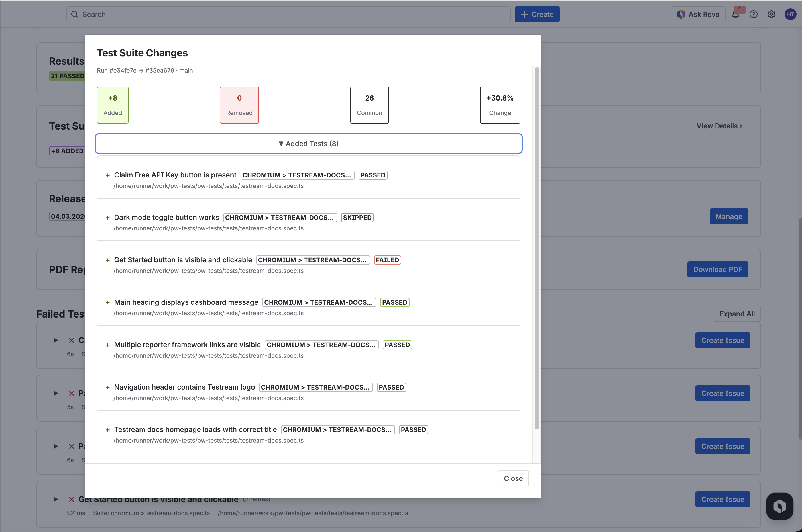Screen dimensions: 802x532
Task: Click the +30.8% Change summary card
Action: (500, 105)
